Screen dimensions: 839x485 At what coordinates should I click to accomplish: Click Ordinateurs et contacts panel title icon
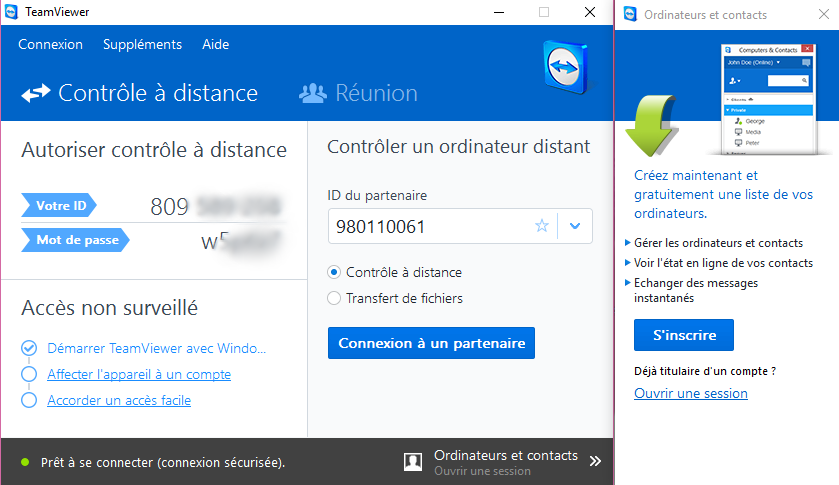(x=630, y=14)
